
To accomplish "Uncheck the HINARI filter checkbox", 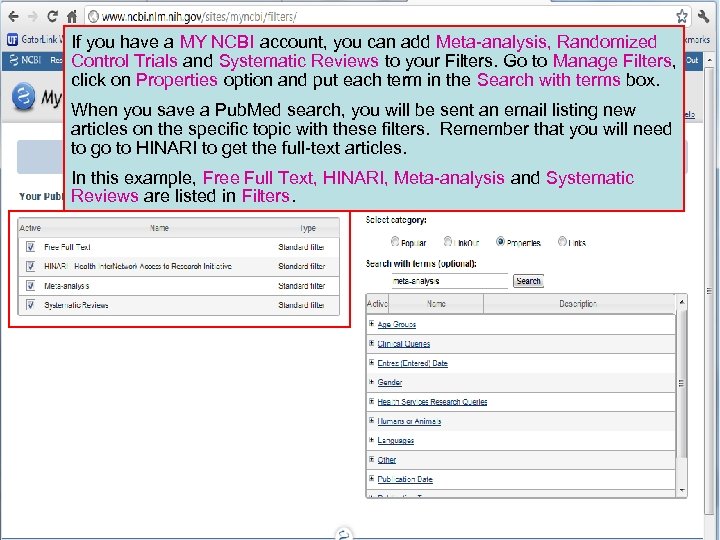I will (x=30, y=266).
